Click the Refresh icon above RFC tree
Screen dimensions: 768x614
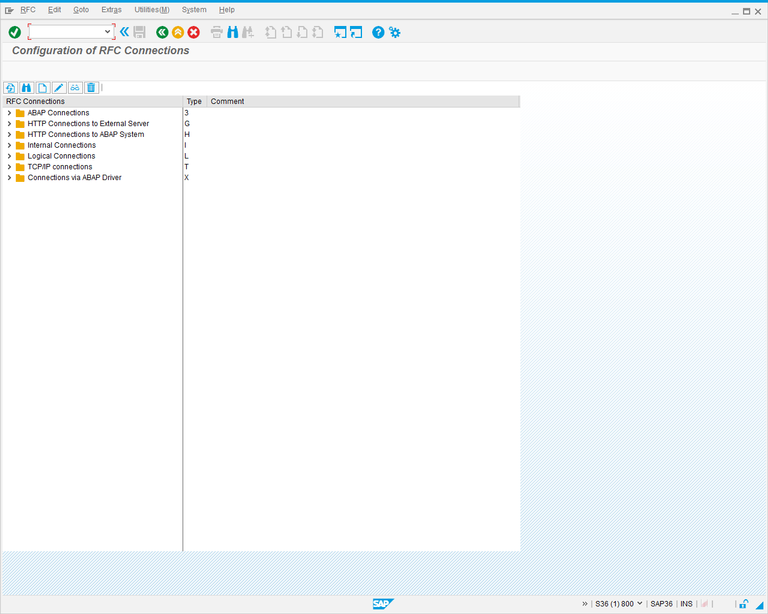pos(10,88)
